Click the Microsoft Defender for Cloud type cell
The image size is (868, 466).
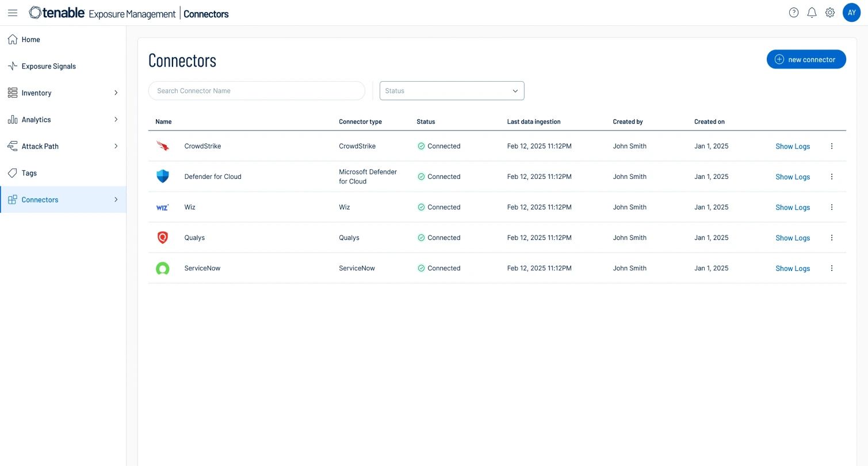368,177
